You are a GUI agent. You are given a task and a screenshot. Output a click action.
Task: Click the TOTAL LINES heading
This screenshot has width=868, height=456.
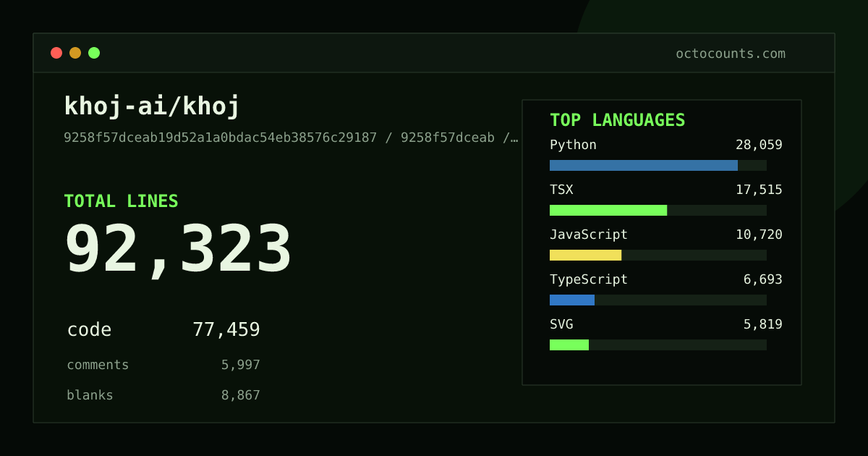[121, 201]
